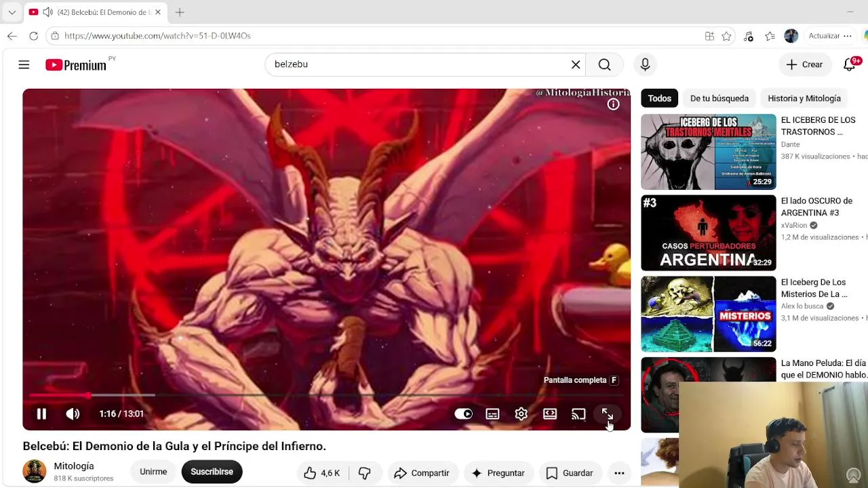868x488 pixels.
Task: Open the Mitología channel name link
Action: click(x=74, y=466)
